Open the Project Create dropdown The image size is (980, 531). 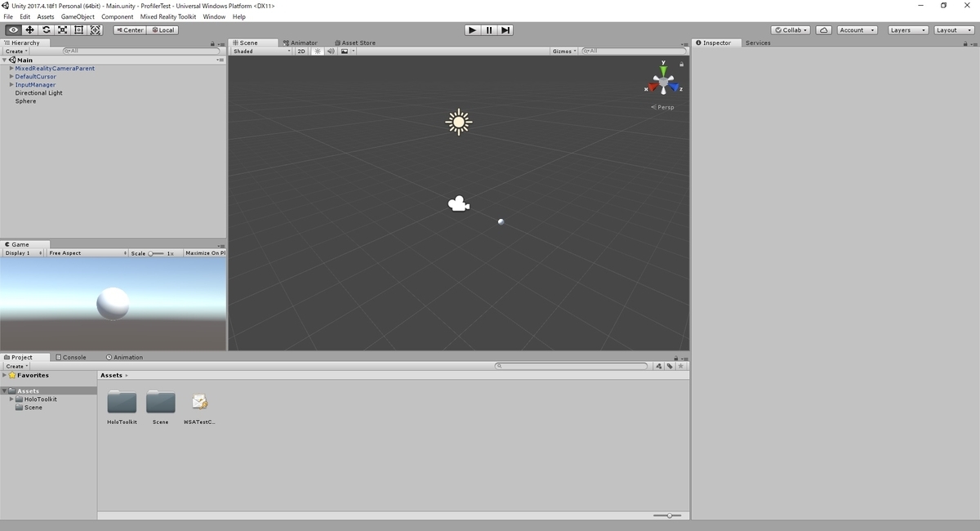click(16, 366)
